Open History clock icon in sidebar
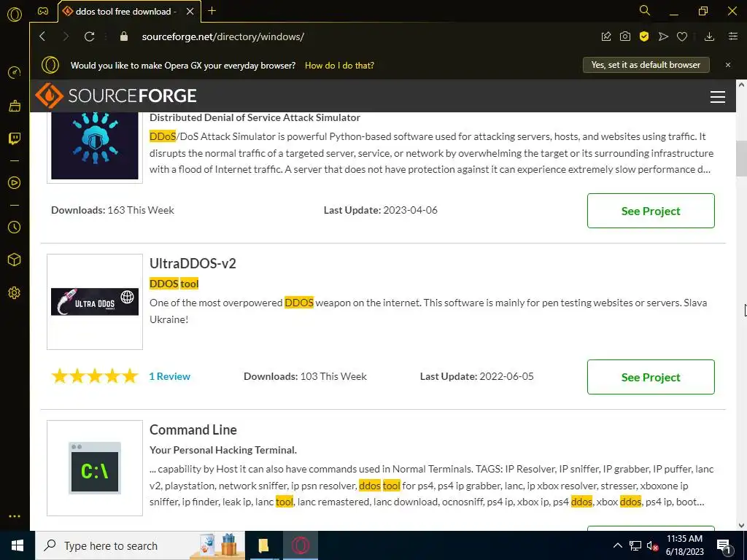747x560 pixels. [15, 227]
